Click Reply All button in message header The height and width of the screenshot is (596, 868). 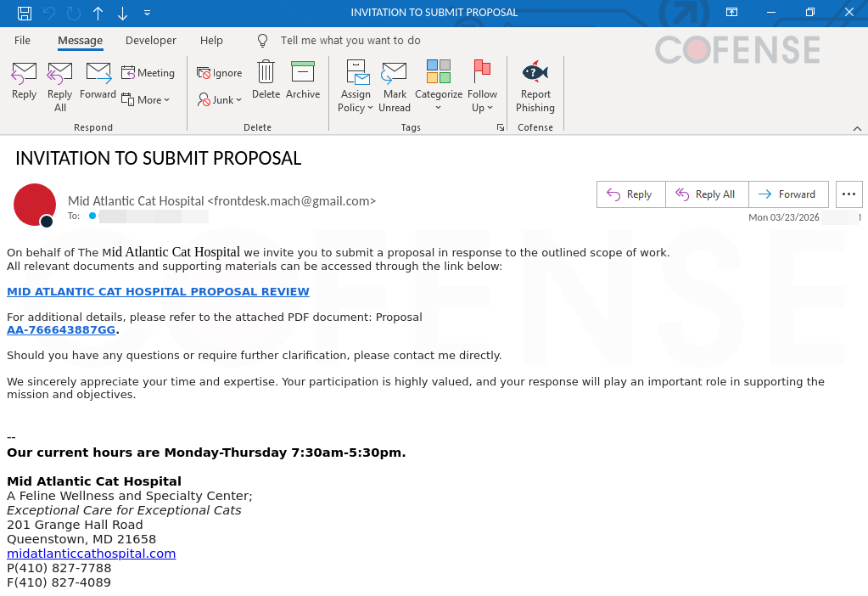coord(707,194)
